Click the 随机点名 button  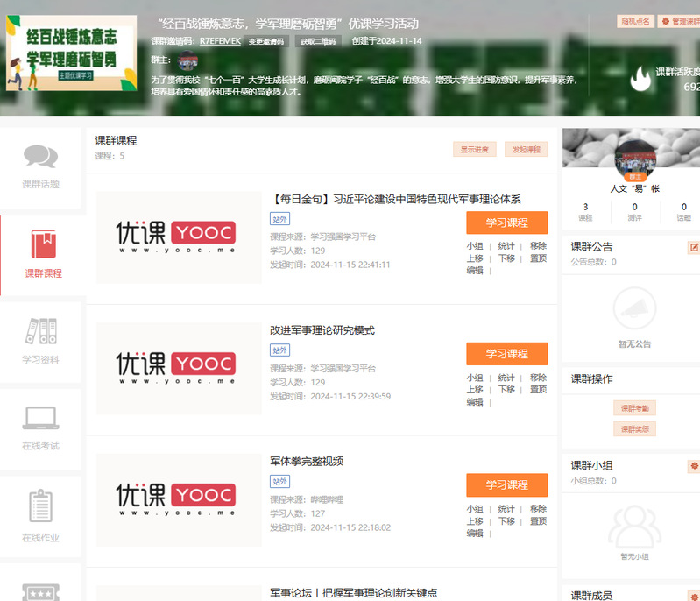click(x=636, y=21)
